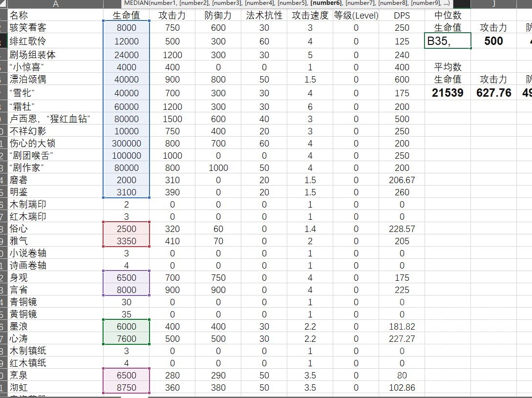
Task: Select the name cell 骇笑看客
Action: pyautogui.click(x=56, y=27)
